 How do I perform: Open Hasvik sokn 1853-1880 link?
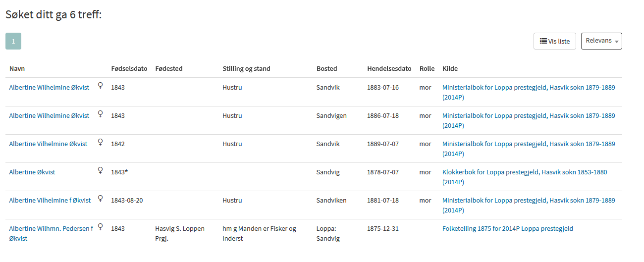(x=574, y=172)
